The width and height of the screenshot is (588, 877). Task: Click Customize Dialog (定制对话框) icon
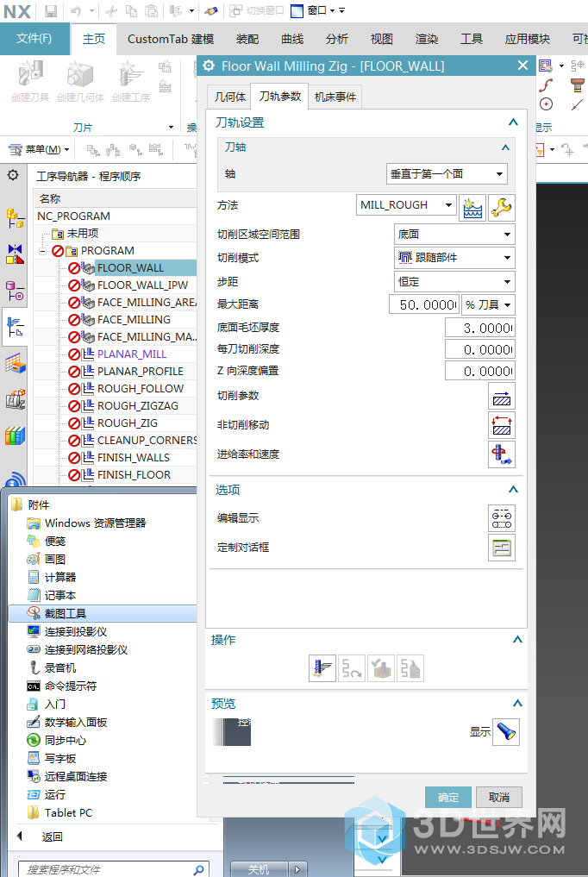point(502,548)
